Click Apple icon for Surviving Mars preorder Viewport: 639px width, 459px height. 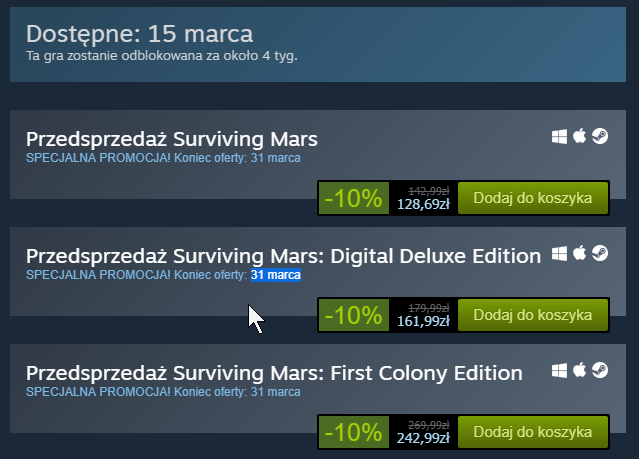pyautogui.click(x=578, y=137)
